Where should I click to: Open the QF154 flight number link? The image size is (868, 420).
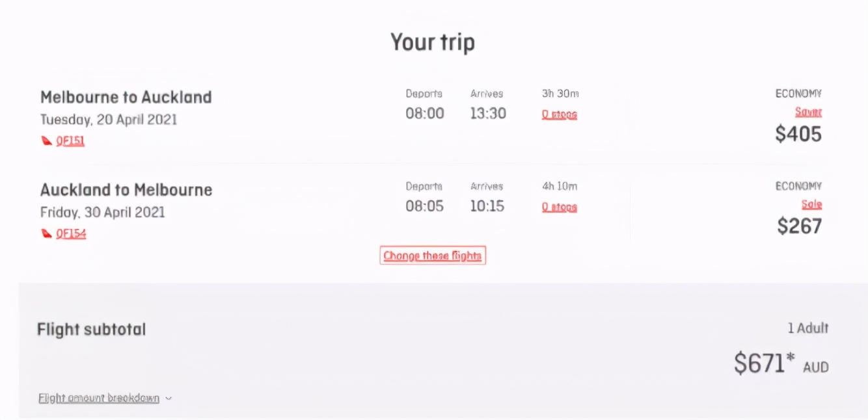tap(71, 234)
